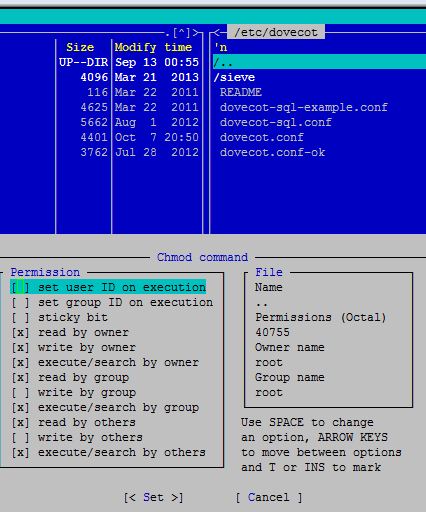Click the Chmod command dialog title
Viewport: 426px width, 512px height.
203,257
